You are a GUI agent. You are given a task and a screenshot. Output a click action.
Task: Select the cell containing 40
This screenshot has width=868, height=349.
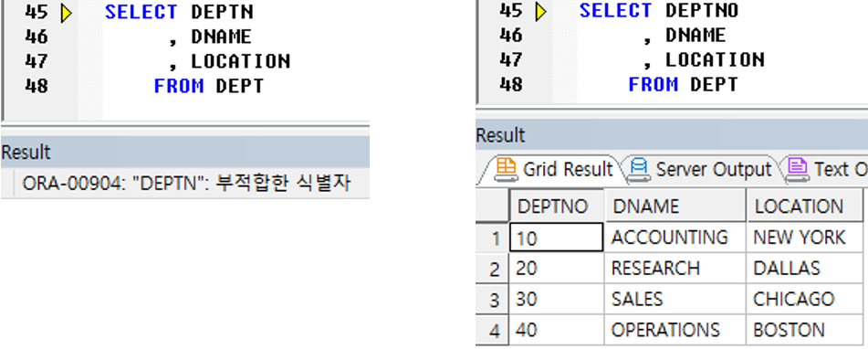[557, 330]
